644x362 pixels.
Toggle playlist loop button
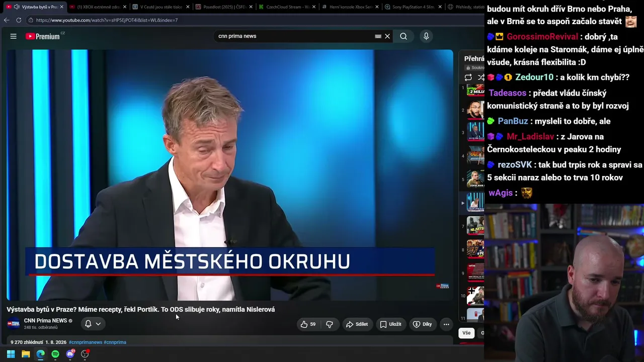coord(468,77)
